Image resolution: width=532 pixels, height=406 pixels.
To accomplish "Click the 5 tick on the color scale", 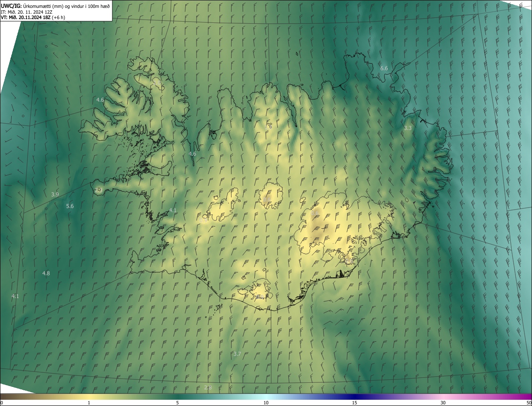I will [177, 403].
